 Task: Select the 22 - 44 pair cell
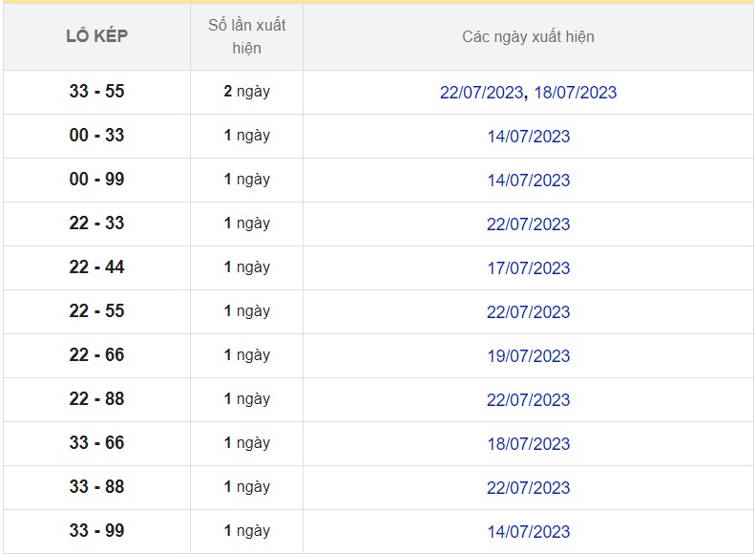point(96,267)
